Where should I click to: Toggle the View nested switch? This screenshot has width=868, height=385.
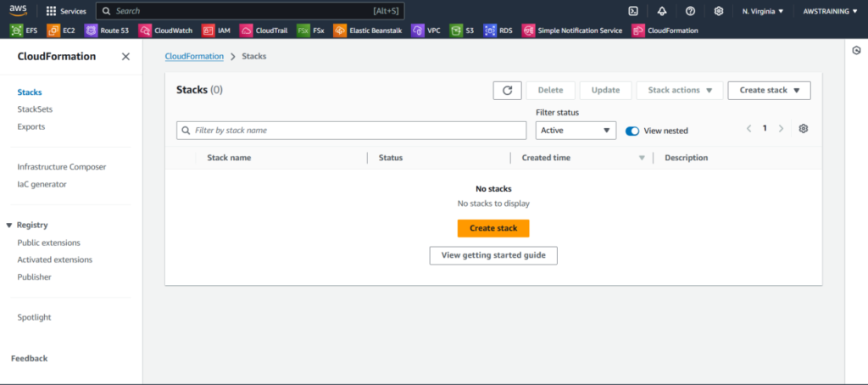coord(632,131)
